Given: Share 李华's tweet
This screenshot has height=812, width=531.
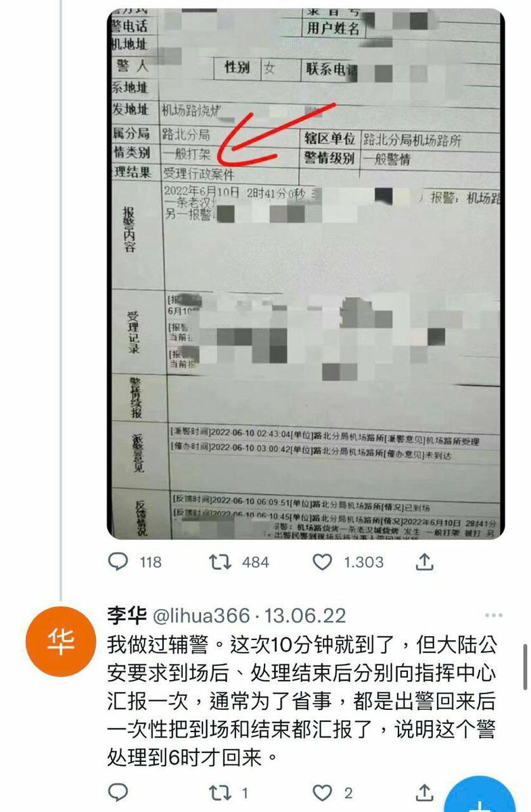Looking at the screenshot, I should click(x=424, y=792).
